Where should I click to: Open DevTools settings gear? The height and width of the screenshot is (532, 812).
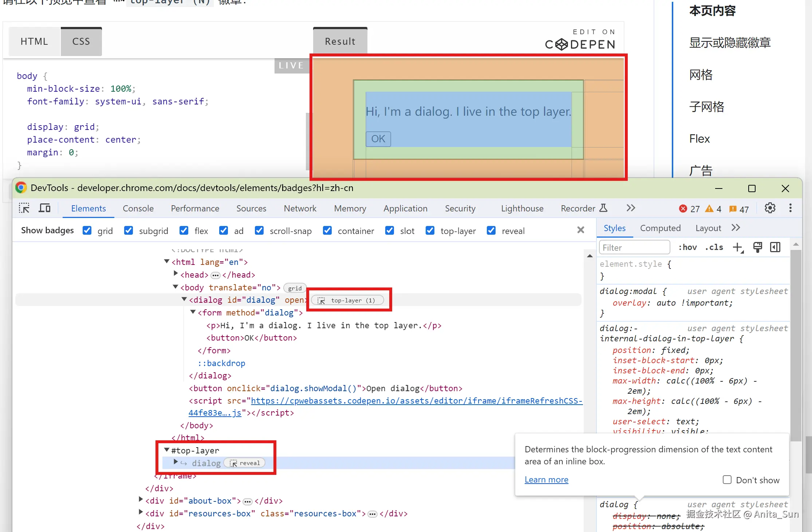tap(770, 208)
